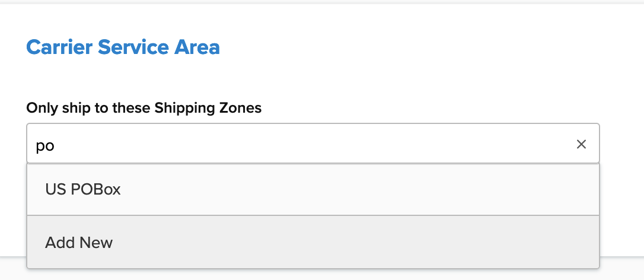
Task: Place cursor after the typed 'po' text
Action: 55,145
